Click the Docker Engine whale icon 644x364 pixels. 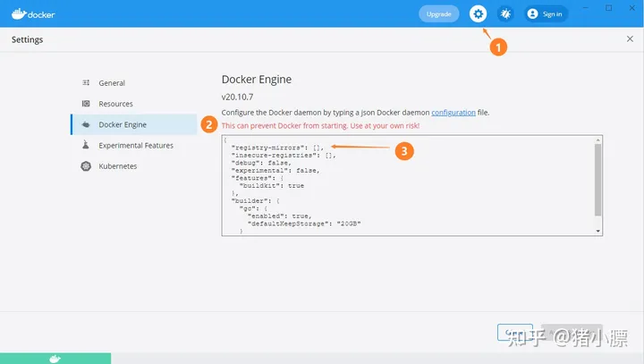[86, 124]
